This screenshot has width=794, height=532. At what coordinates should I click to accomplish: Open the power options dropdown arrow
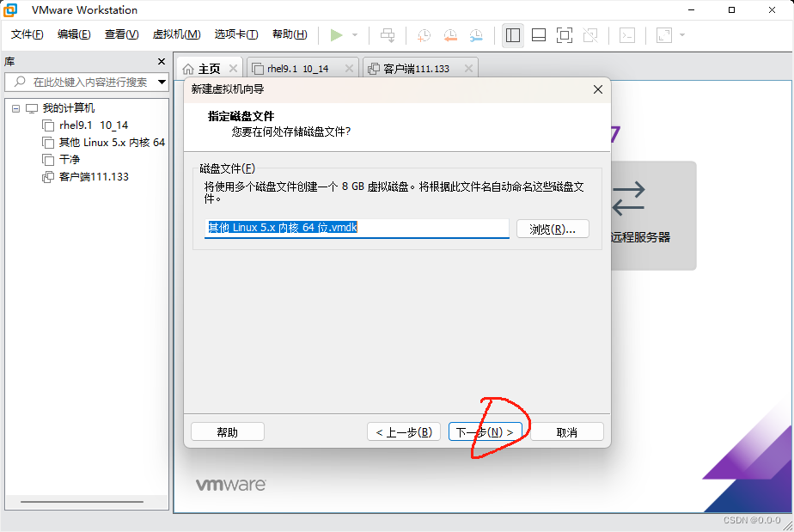pos(355,35)
